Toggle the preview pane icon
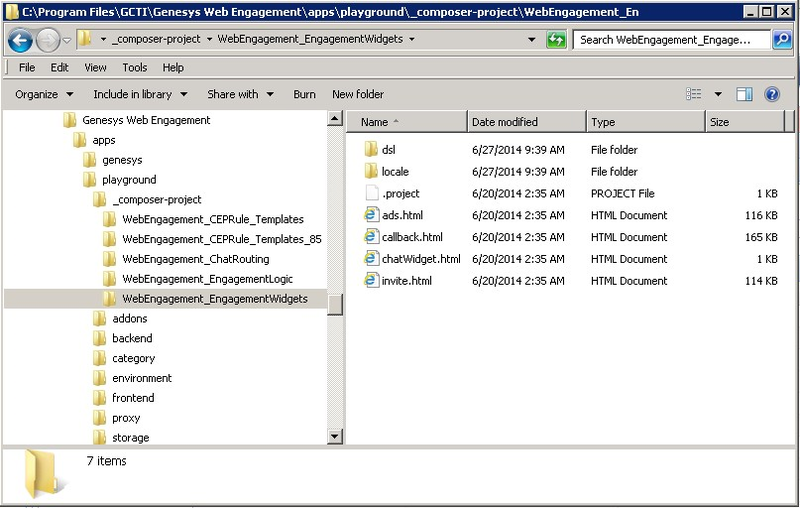800x508 pixels. [744, 94]
